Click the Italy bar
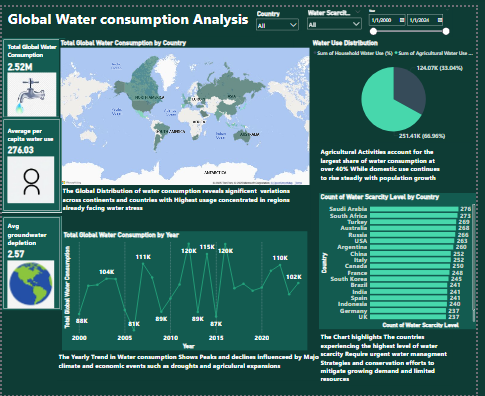 pyautogui.click(x=410, y=260)
